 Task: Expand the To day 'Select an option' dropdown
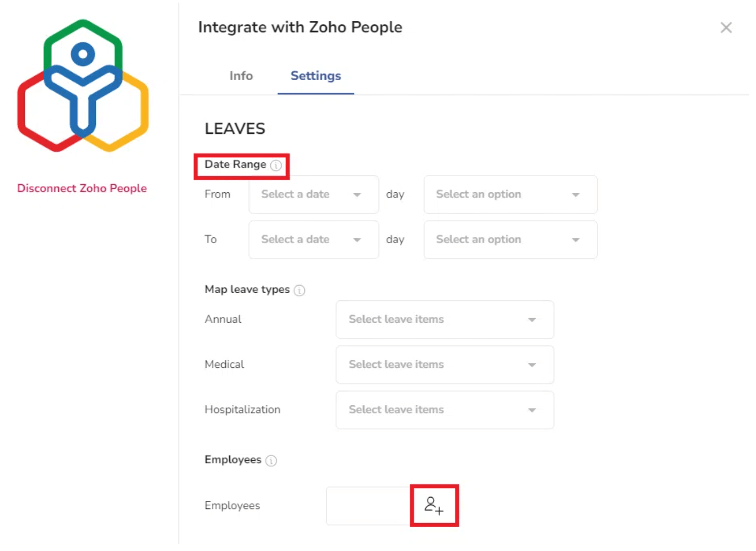[x=510, y=239]
